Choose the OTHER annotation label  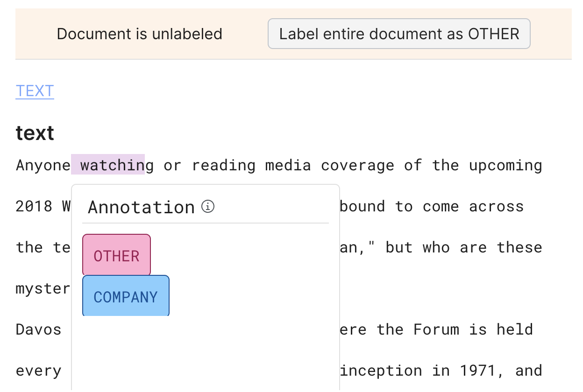[x=116, y=255]
